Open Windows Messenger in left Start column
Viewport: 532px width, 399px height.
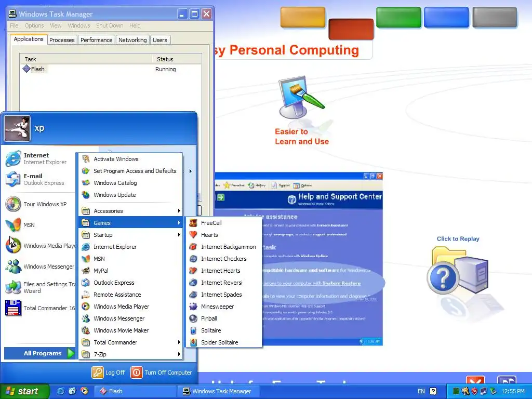(x=39, y=267)
